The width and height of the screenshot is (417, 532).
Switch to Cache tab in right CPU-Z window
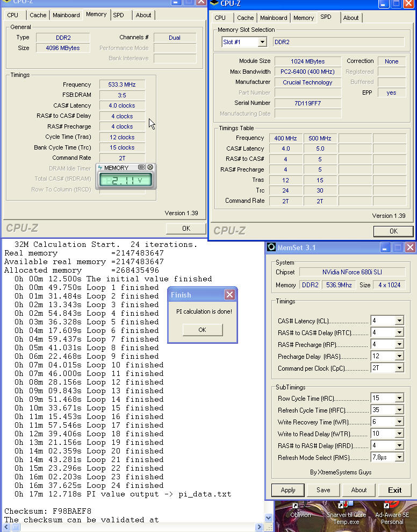pyautogui.click(x=246, y=18)
